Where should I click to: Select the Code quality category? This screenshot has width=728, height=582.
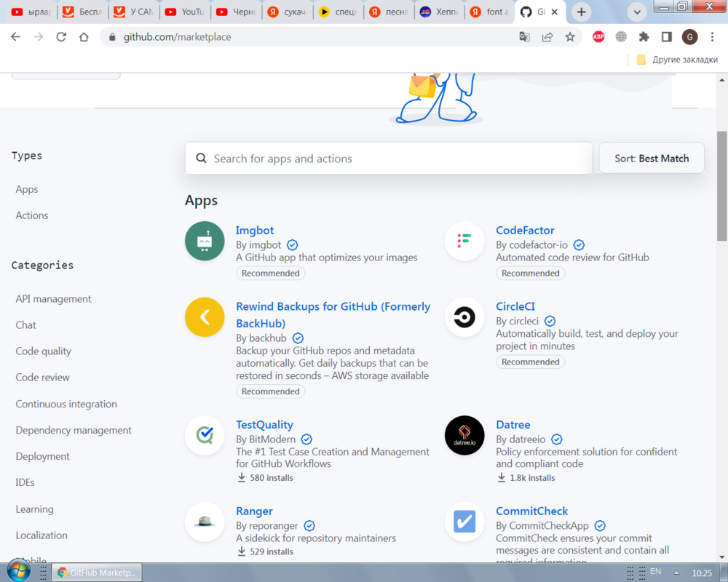[43, 351]
